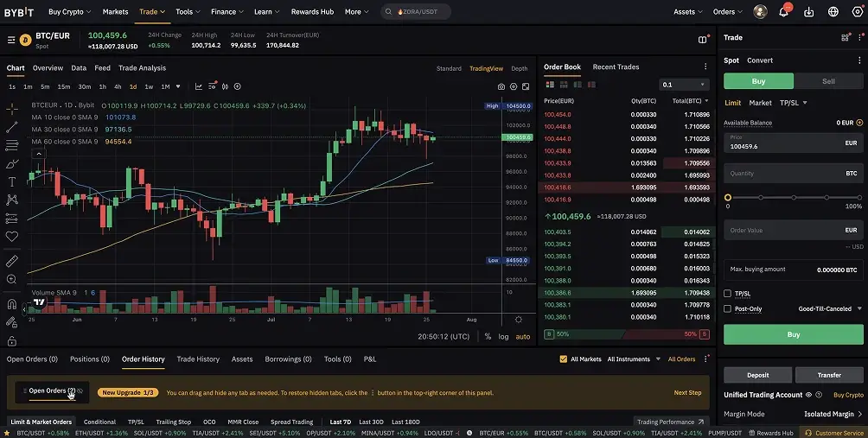Open the chart pattern tool
Screen dimensions: 868x438
11,200
